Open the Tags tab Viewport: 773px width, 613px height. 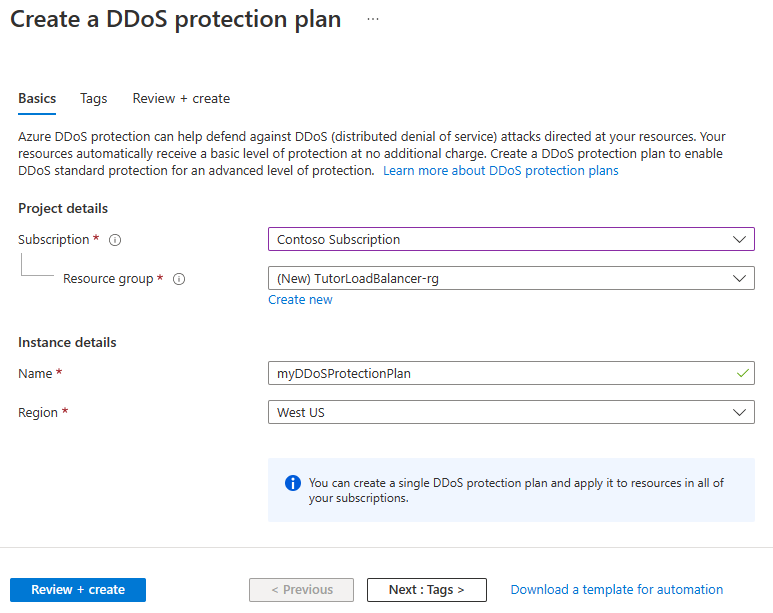[x=94, y=99]
